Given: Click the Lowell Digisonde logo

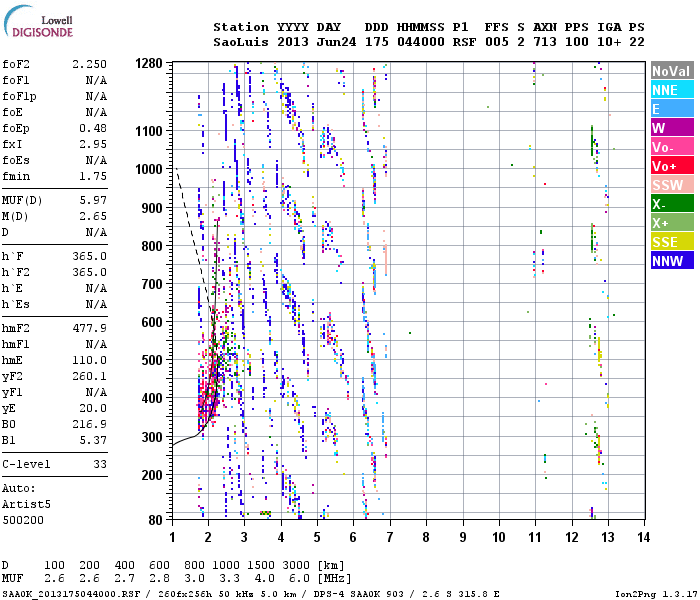Looking at the screenshot, I should (38, 21).
